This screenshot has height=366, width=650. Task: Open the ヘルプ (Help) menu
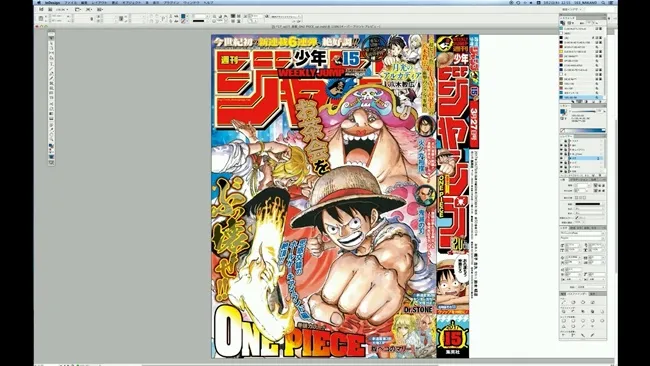tap(209, 2)
